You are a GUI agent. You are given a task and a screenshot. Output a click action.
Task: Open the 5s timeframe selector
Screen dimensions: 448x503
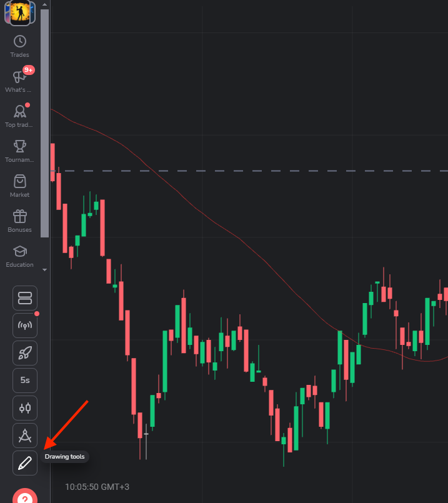[x=25, y=381]
